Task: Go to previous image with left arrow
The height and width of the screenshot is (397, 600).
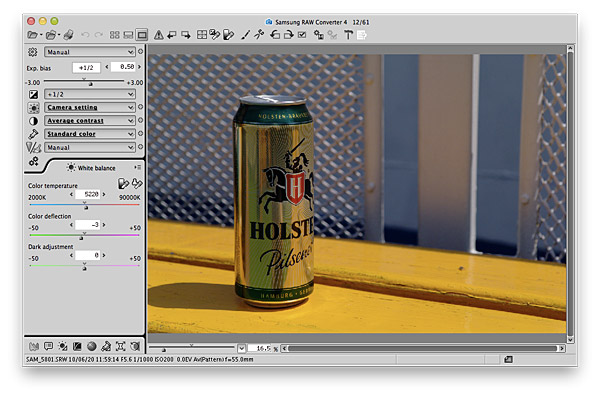Action: (x=172, y=35)
